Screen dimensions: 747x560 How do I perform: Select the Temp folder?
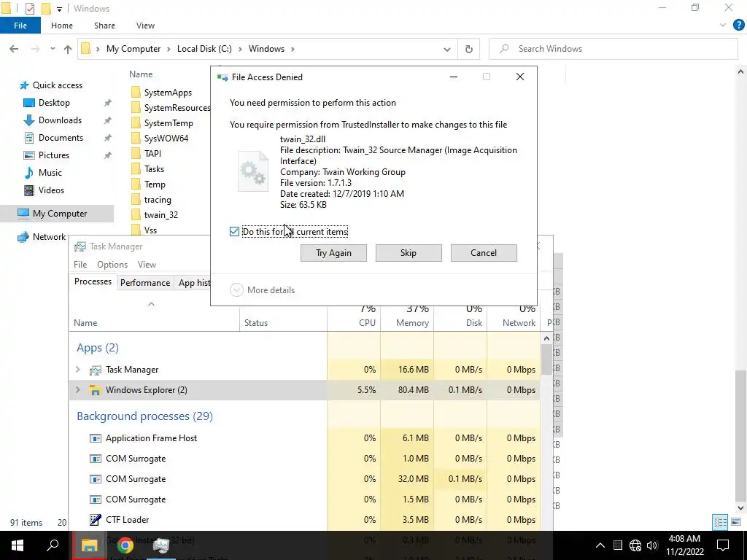[155, 184]
